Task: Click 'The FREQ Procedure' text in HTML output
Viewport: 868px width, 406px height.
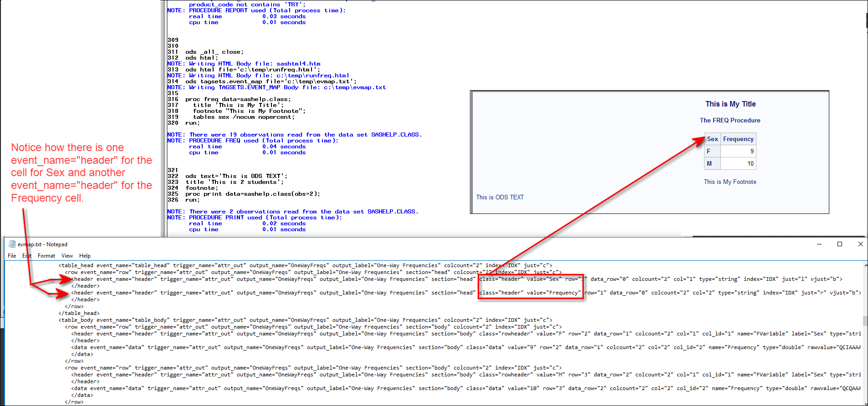Action: (x=730, y=121)
